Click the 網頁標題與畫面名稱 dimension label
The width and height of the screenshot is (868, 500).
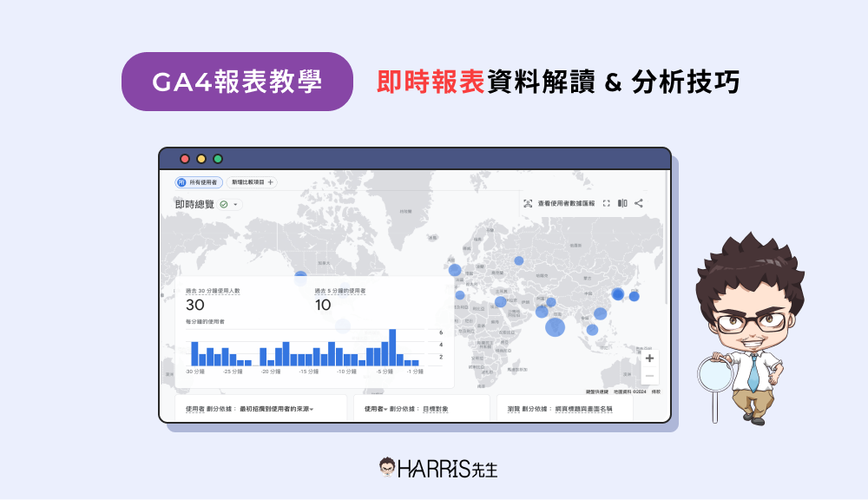[583, 409]
